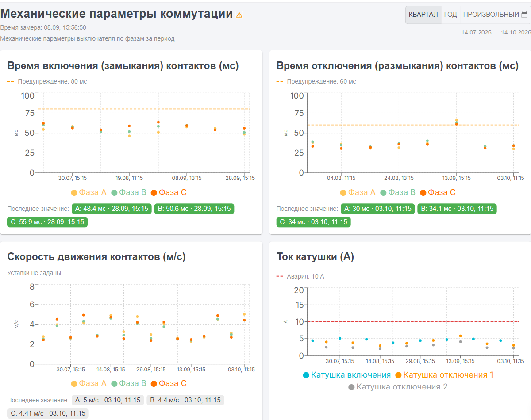Click the label Предупреждение: 60 мс

coord(321,81)
